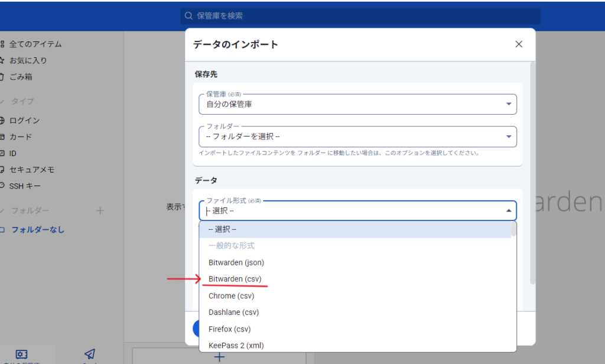Click the 保管庫を検索 search field

360,16
